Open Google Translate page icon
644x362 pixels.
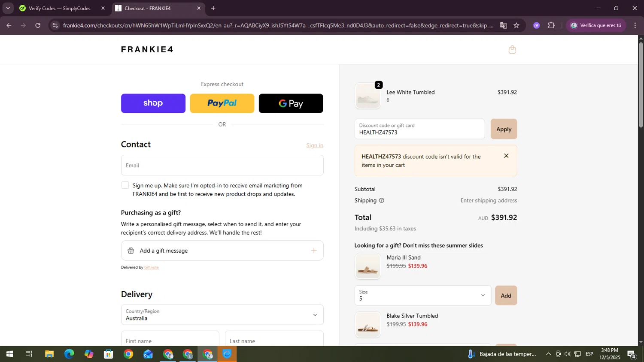pyautogui.click(x=503, y=25)
